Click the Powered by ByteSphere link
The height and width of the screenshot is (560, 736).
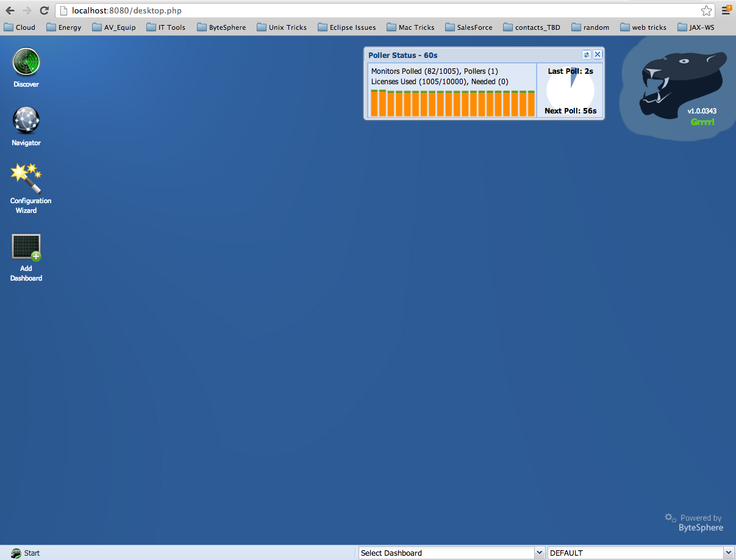pos(694,523)
